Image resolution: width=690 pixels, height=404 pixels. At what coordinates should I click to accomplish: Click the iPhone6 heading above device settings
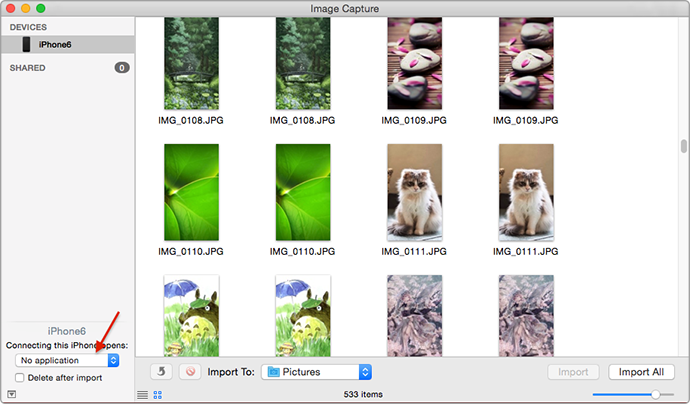point(67,331)
